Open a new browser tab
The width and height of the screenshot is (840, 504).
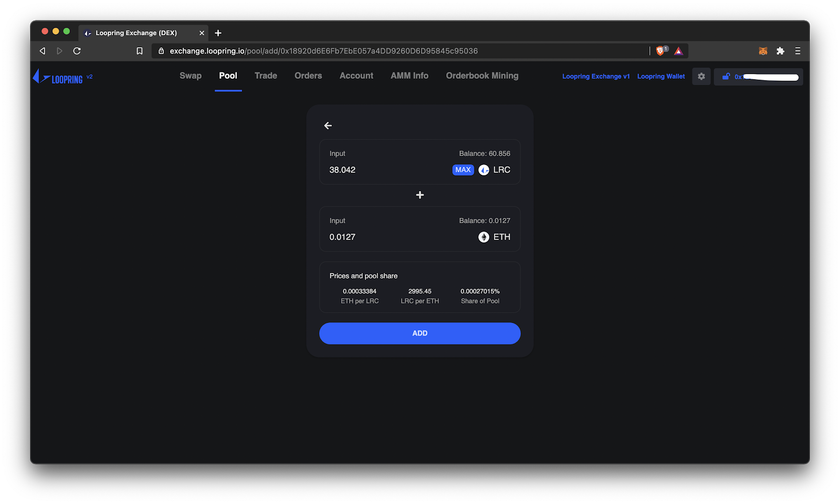click(x=218, y=33)
